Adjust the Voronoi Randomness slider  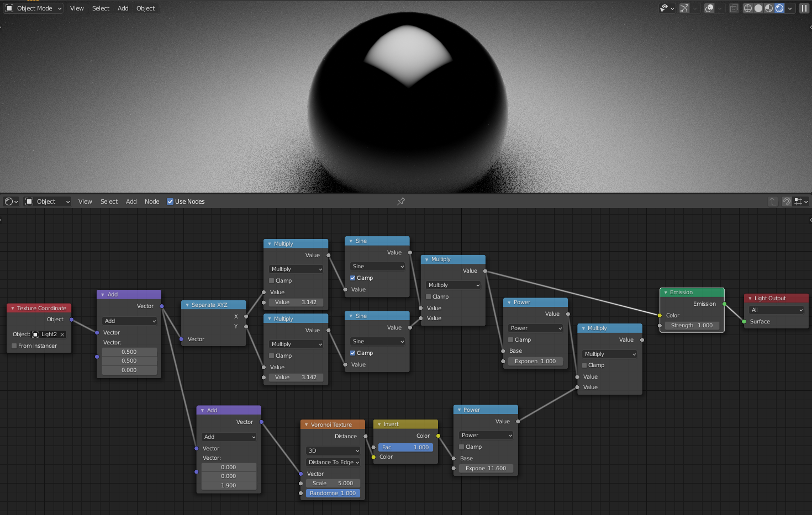(333, 493)
